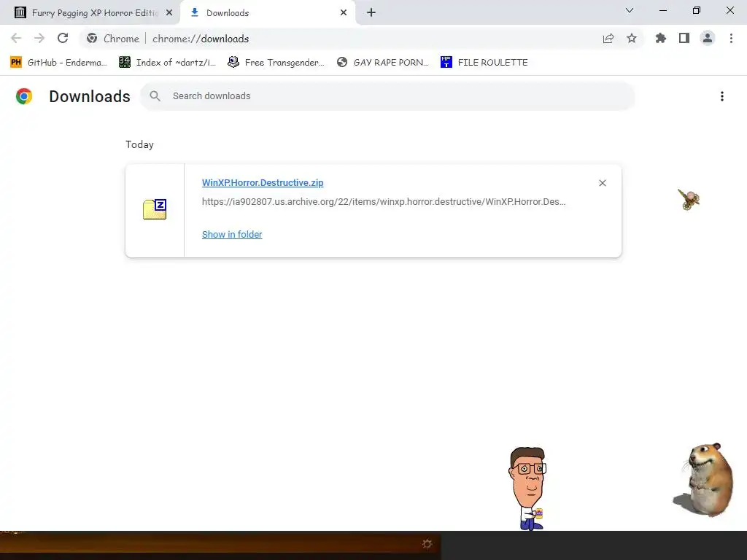This screenshot has height=560, width=747.
Task: Remove WinXP.Horror.Destructive.zip from list
Action: point(602,183)
